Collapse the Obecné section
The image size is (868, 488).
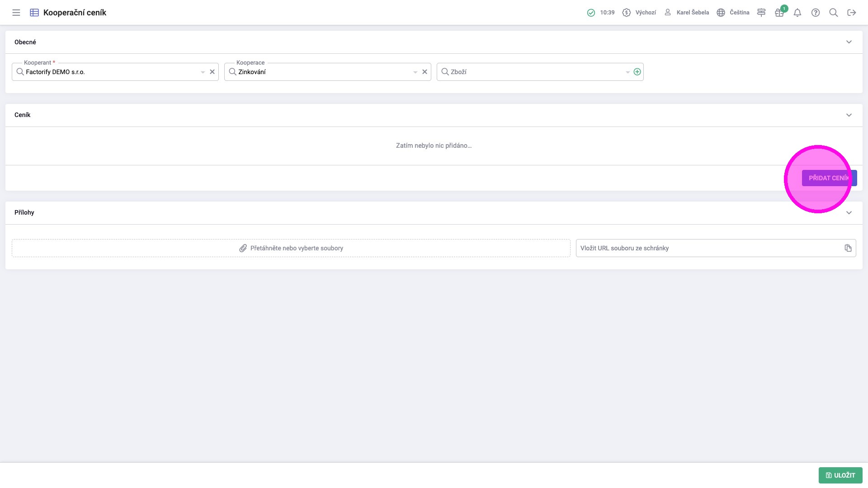point(849,42)
